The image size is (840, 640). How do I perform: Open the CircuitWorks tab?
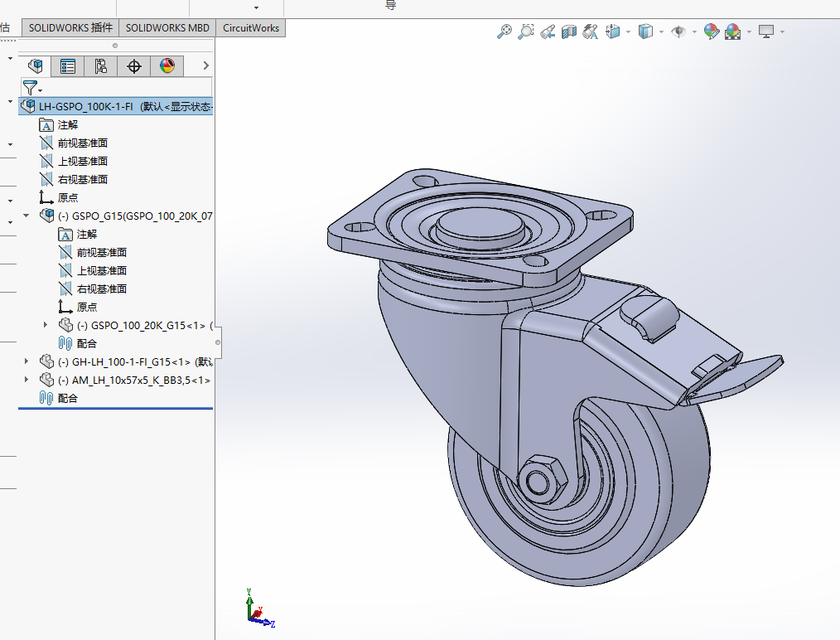point(251,27)
